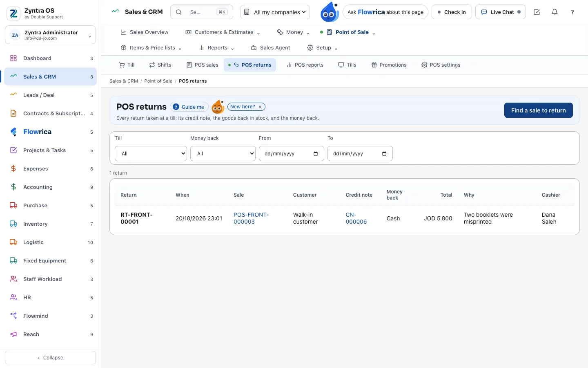Image resolution: width=588 pixels, height=368 pixels.
Task: Open the Reach module
Action: (x=51, y=334)
